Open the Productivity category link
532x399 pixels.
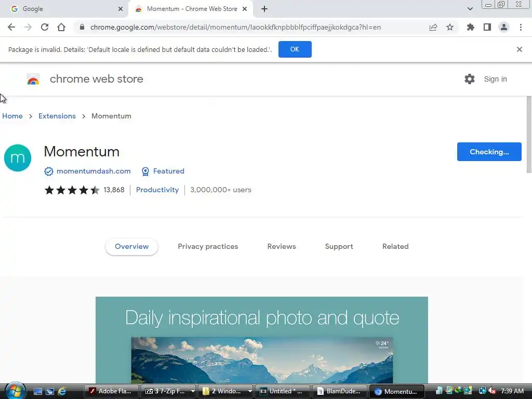[157, 190]
